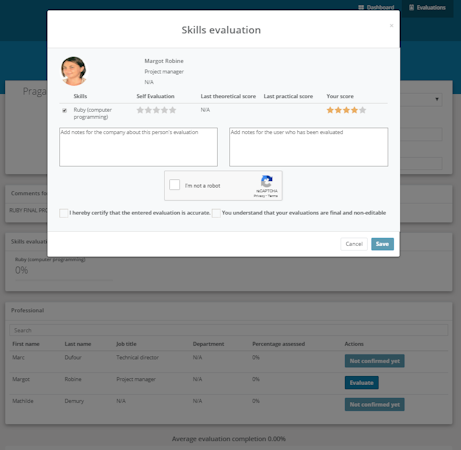
Task: Click the company notes text area
Action: pos(138,147)
